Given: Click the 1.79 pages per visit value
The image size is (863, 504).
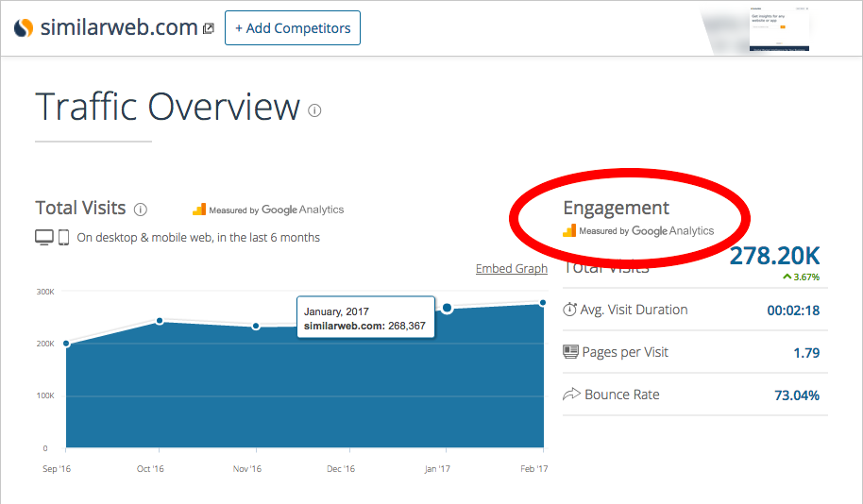Looking at the screenshot, I should (x=806, y=353).
